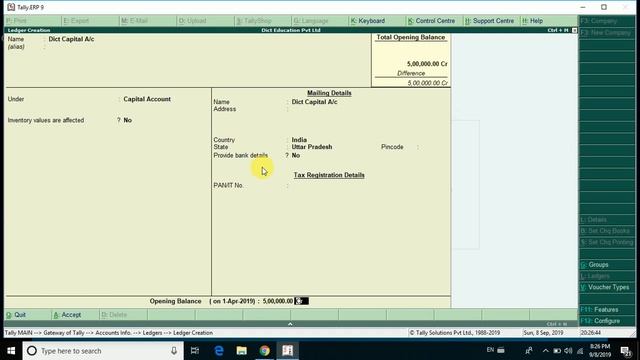Change the Country value India

click(299, 140)
